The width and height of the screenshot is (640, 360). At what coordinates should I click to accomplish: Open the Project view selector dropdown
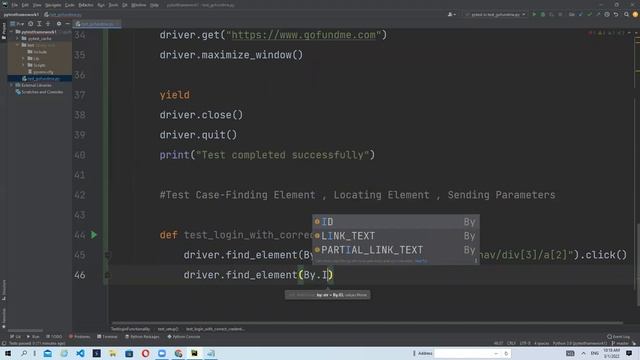click(18, 24)
